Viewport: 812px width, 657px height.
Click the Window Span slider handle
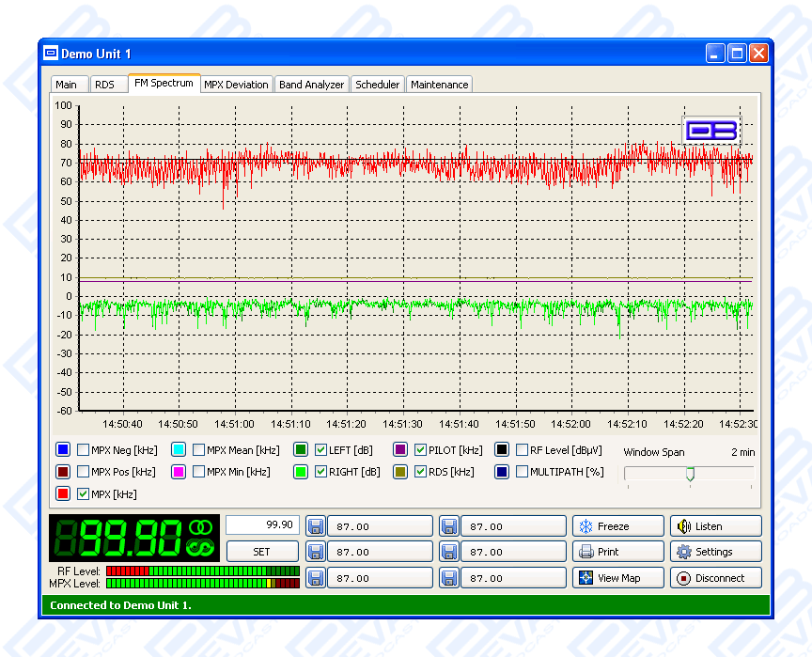[x=690, y=474]
